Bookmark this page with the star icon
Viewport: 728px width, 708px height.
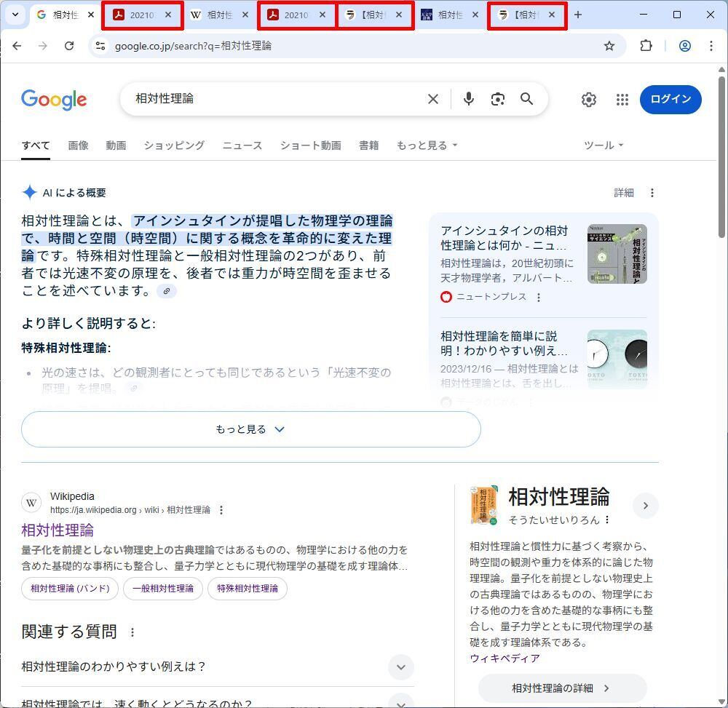pyautogui.click(x=609, y=46)
